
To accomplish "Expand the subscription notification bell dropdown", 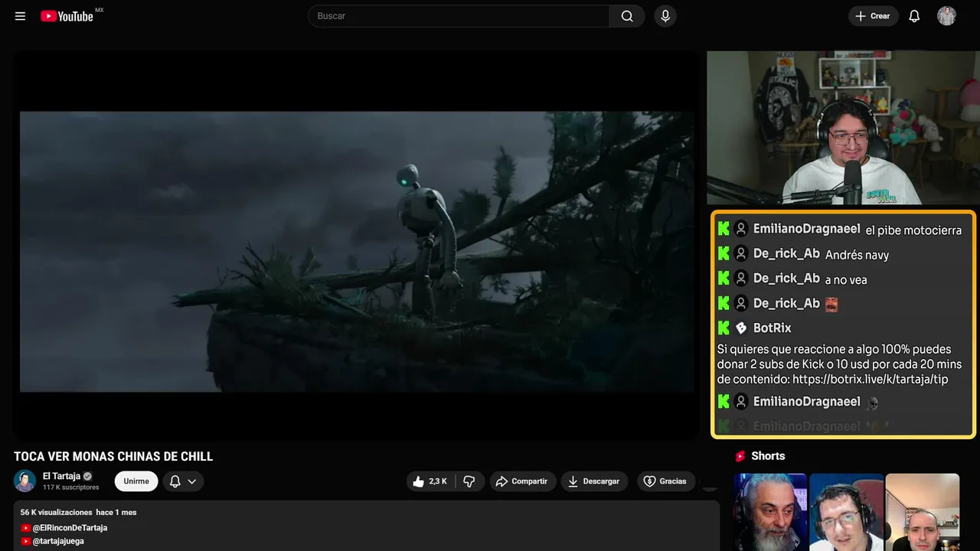I will tap(183, 481).
